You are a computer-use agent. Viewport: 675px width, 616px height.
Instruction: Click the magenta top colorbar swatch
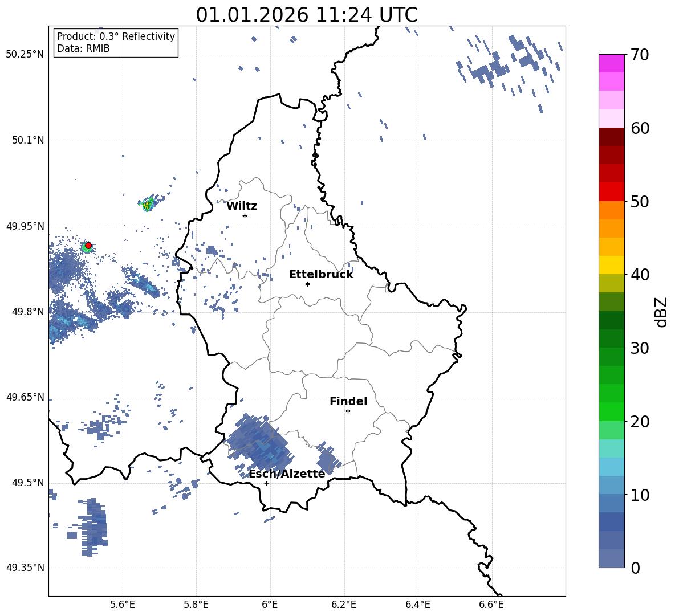coord(611,63)
